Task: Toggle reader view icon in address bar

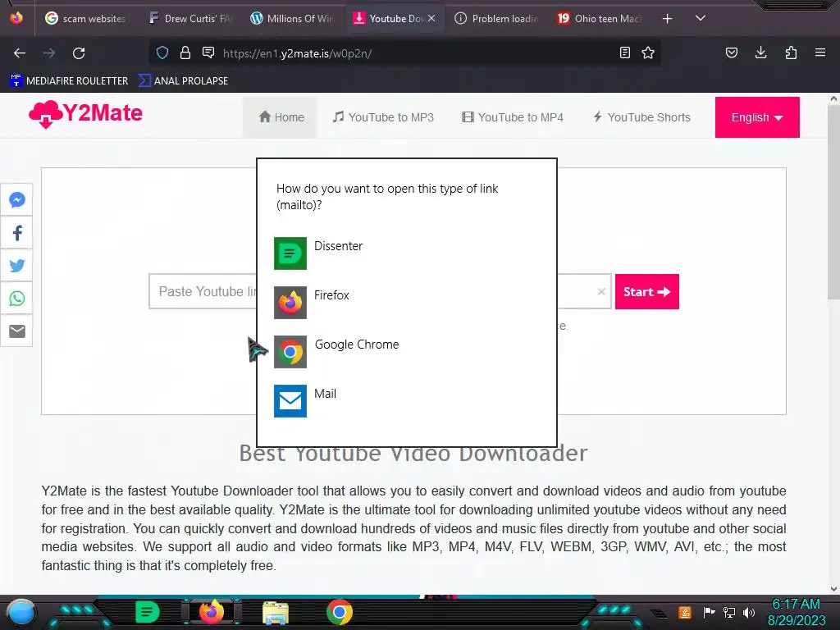Action: pyautogui.click(x=624, y=52)
